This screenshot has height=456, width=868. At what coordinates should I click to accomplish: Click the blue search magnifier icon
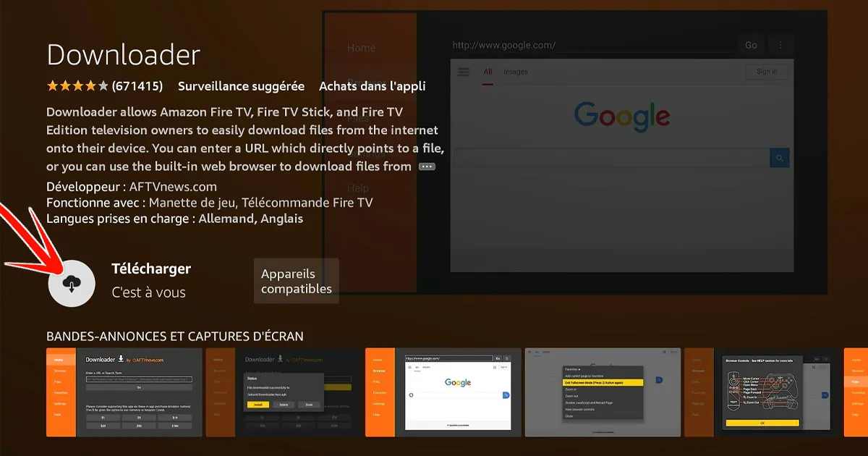click(780, 158)
